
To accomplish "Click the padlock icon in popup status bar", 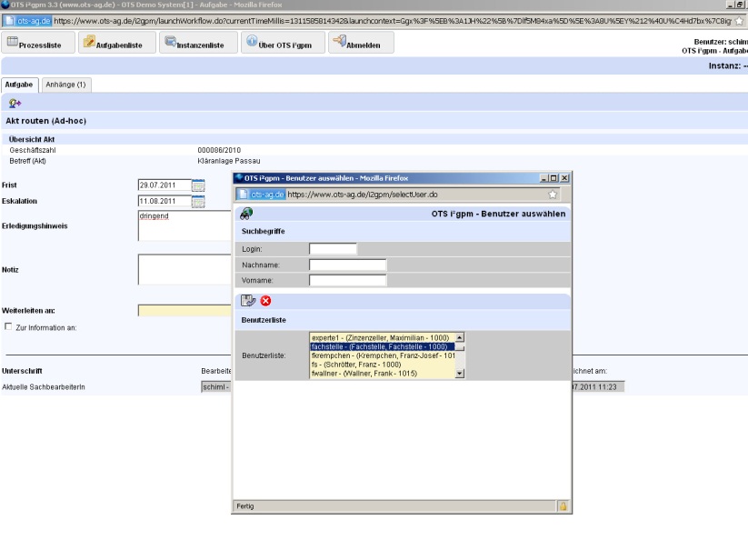I will (563, 505).
